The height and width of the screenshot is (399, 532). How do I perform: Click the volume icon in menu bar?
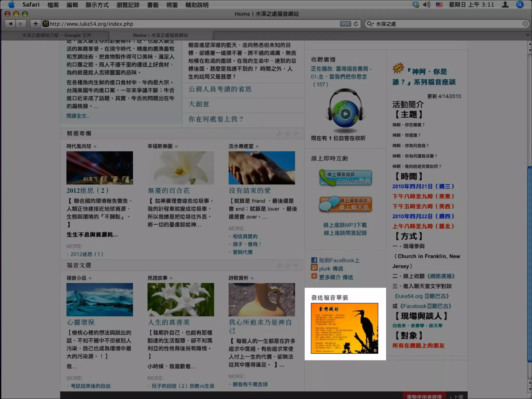coord(426,5)
